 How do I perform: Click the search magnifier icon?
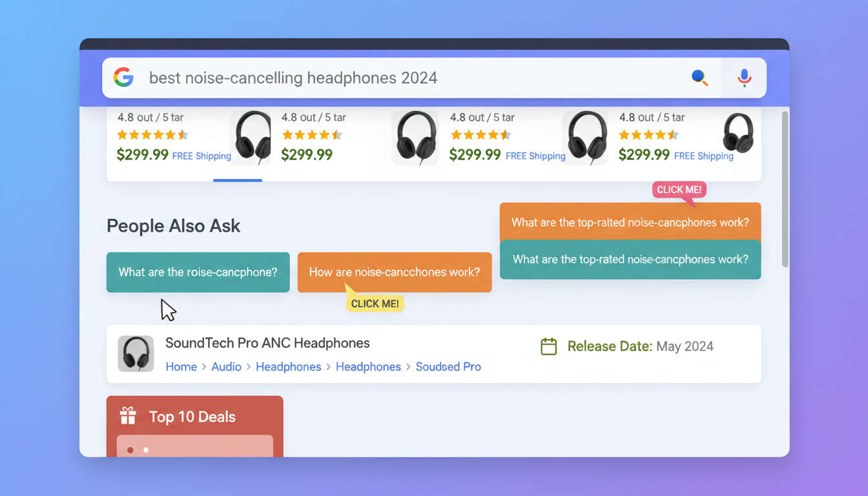[x=699, y=77]
